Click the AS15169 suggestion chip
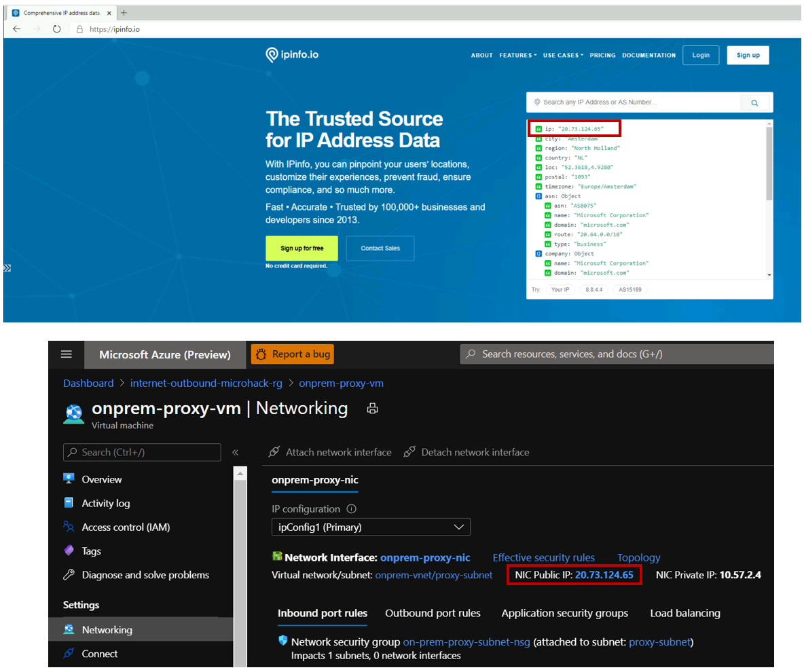 (x=630, y=290)
